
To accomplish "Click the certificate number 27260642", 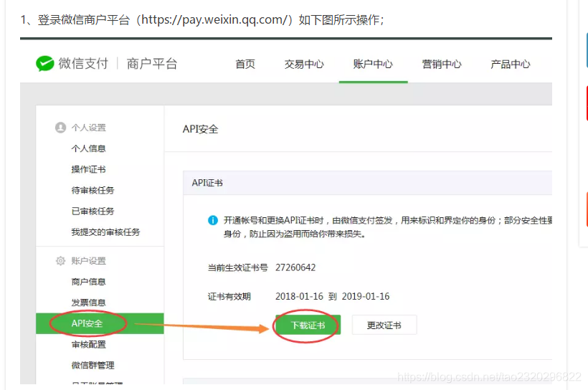I will click(295, 267).
